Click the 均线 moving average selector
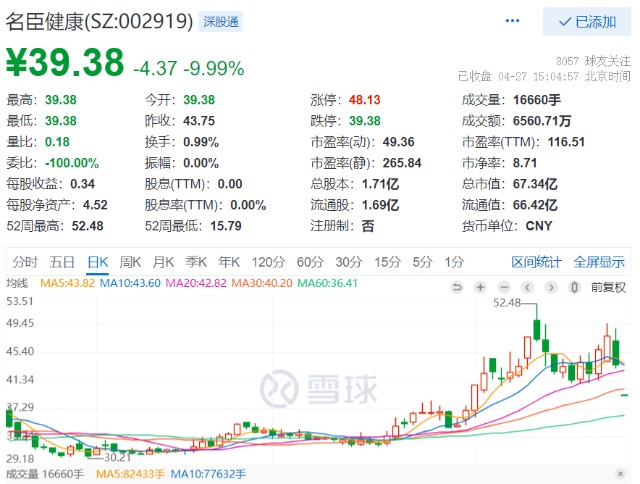 [19, 286]
